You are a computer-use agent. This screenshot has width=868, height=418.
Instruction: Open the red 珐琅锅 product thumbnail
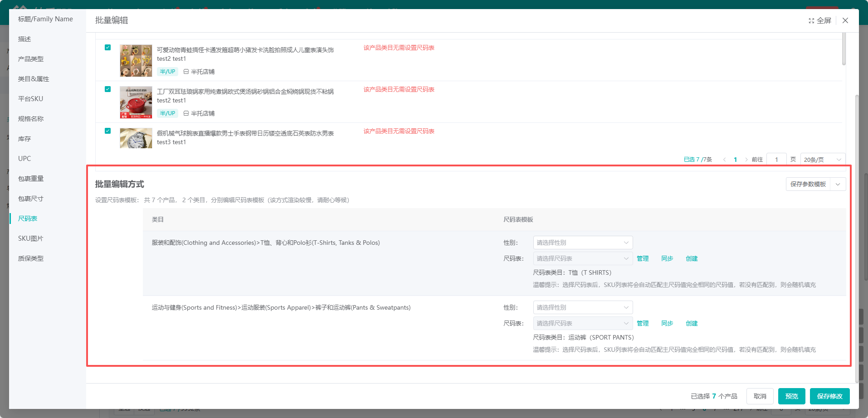tap(136, 102)
